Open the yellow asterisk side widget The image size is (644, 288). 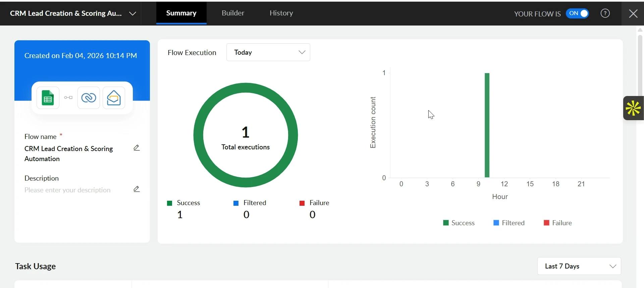click(633, 108)
